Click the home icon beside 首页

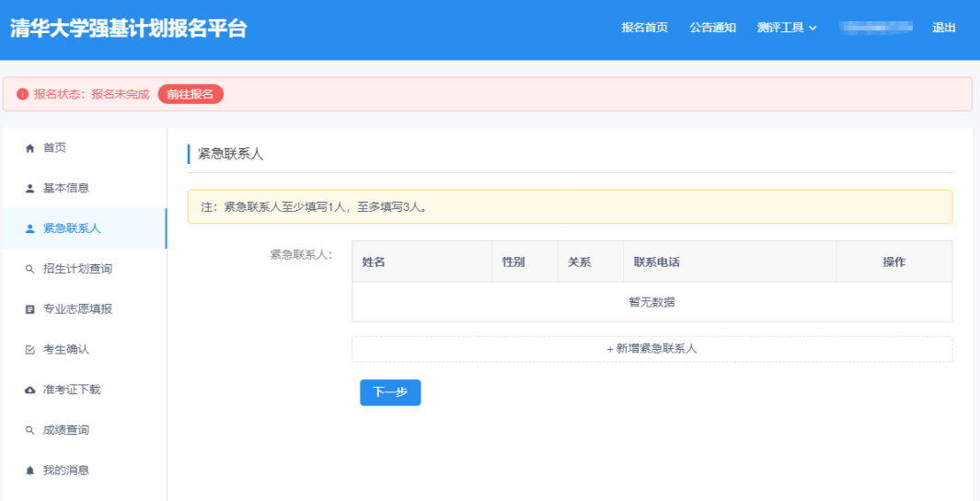coord(29,148)
